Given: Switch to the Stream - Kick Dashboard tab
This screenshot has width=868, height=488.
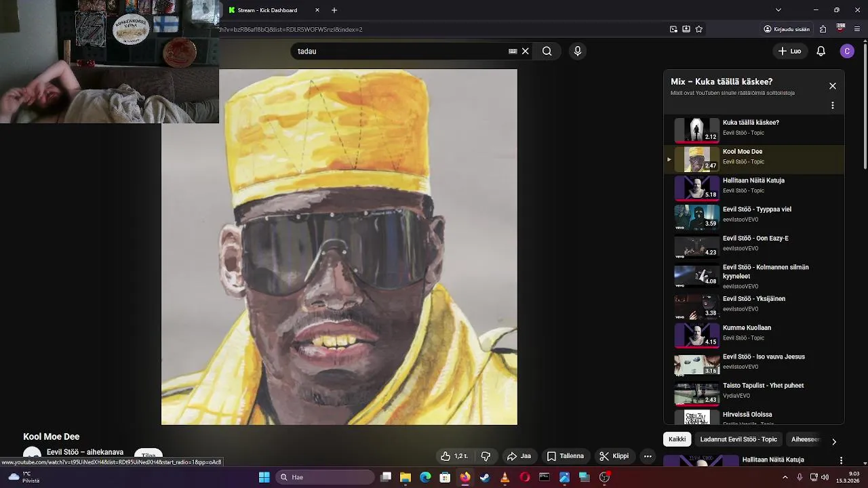Looking at the screenshot, I should pyautogui.click(x=274, y=10).
